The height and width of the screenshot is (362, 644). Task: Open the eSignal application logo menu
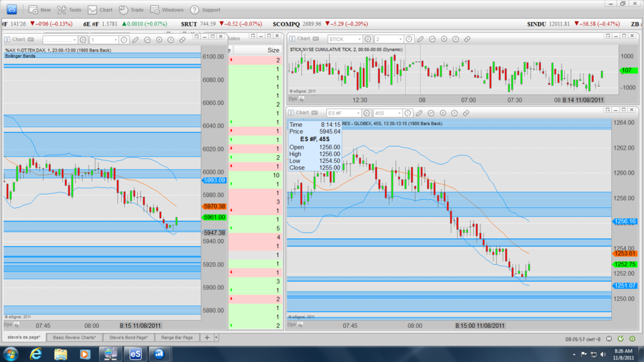(x=12, y=10)
